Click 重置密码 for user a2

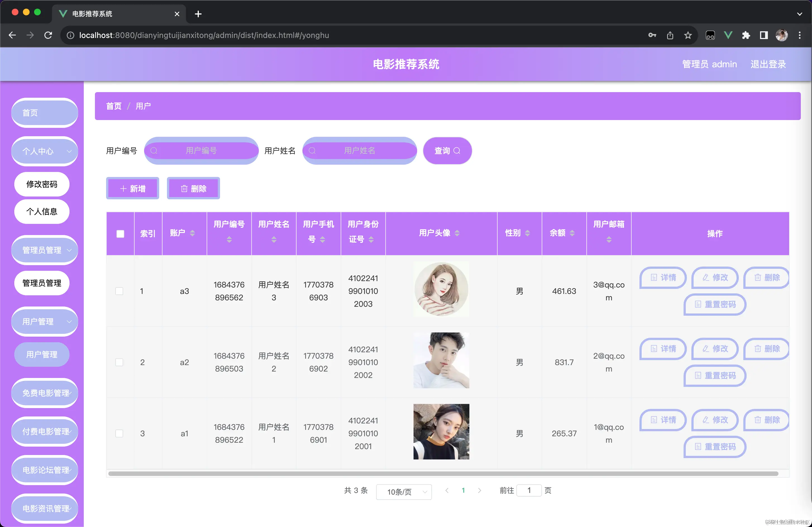coord(715,375)
